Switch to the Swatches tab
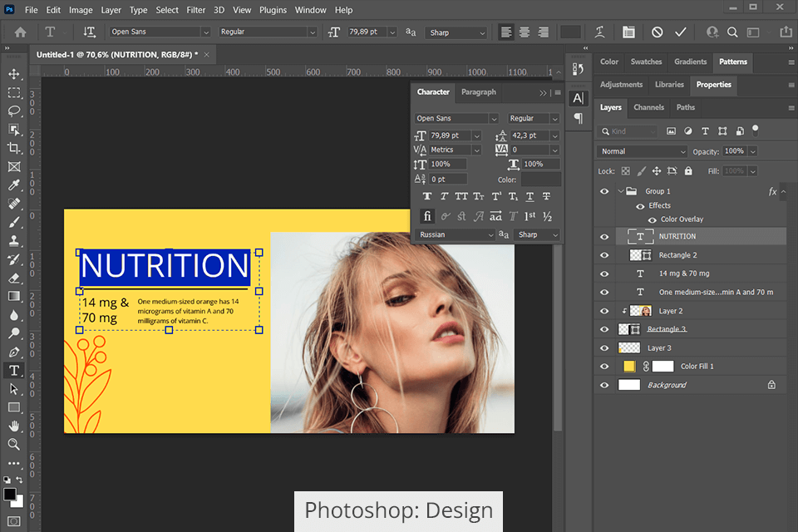798x532 pixels. (x=646, y=62)
